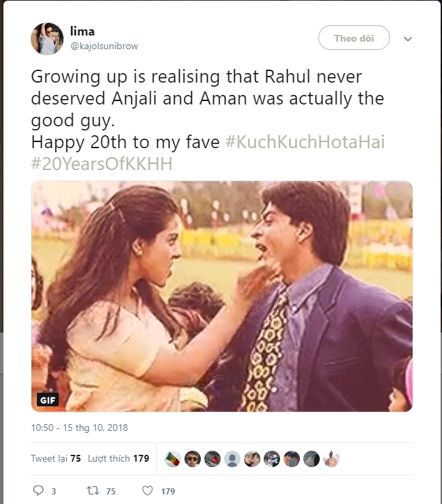Click the last liker avatar in the row
The width and height of the screenshot is (442, 504).
[x=331, y=458]
